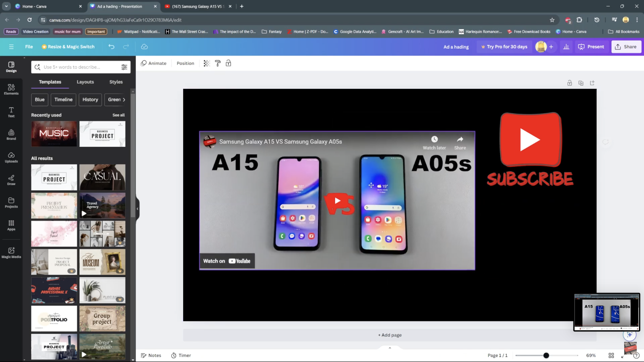Open the Uploads panel
644x362 pixels.
11,157
